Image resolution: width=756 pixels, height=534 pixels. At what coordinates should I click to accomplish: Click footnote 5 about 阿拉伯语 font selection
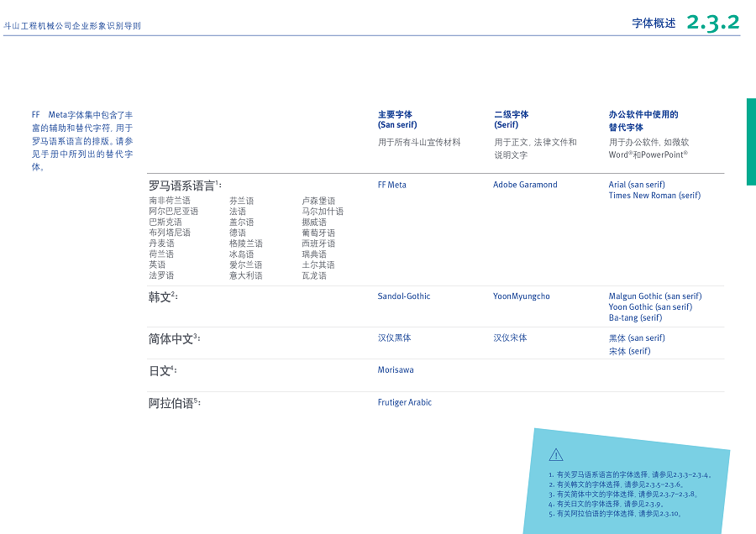coord(615,514)
